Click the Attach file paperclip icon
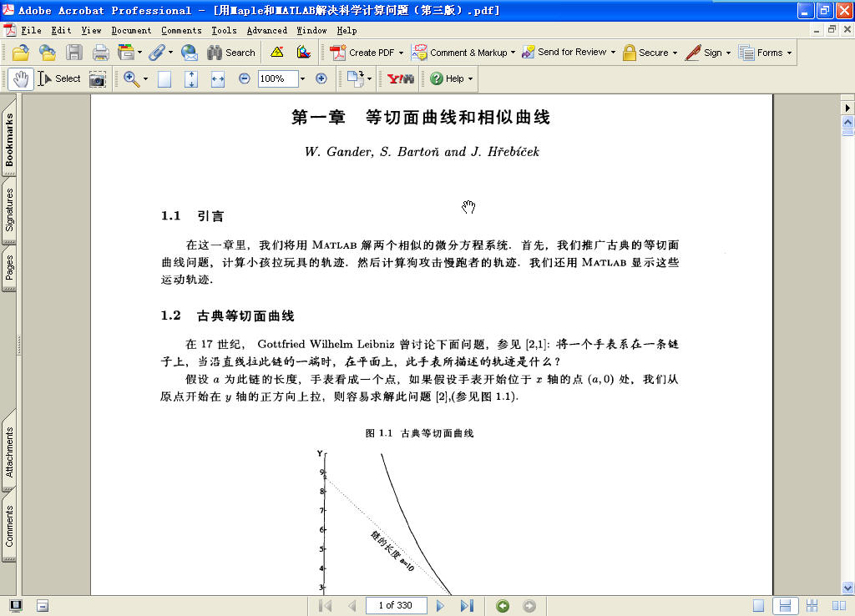Image resolution: width=855 pixels, height=616 pixels. click(x=157, y=53)
